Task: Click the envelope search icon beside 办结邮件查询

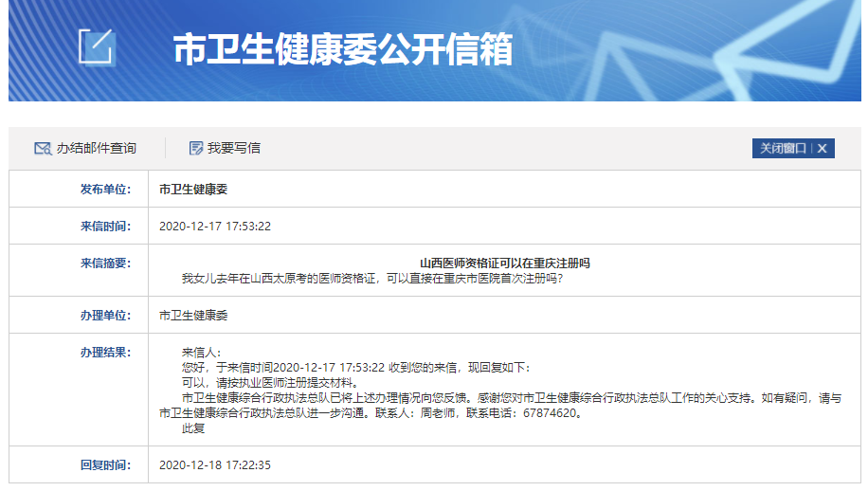Action: coord(42,148)
